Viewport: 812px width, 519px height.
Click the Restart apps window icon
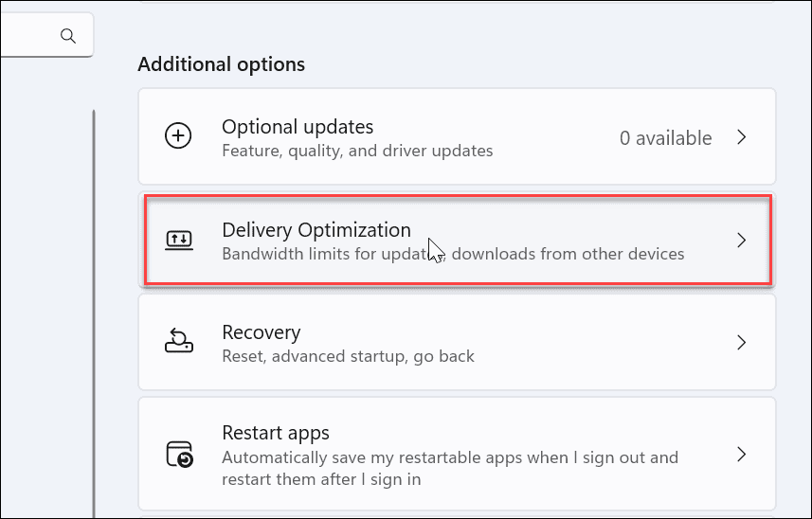coord(177,454)
